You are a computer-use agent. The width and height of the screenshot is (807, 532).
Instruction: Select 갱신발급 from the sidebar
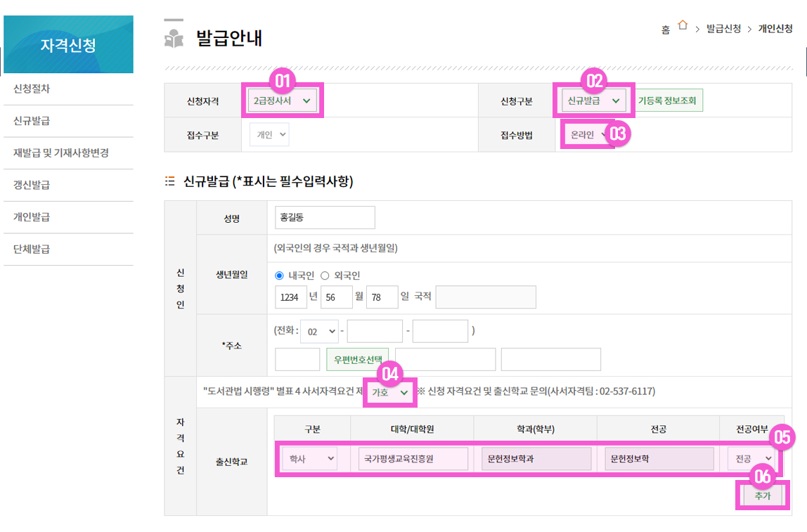tap(32, 185)
